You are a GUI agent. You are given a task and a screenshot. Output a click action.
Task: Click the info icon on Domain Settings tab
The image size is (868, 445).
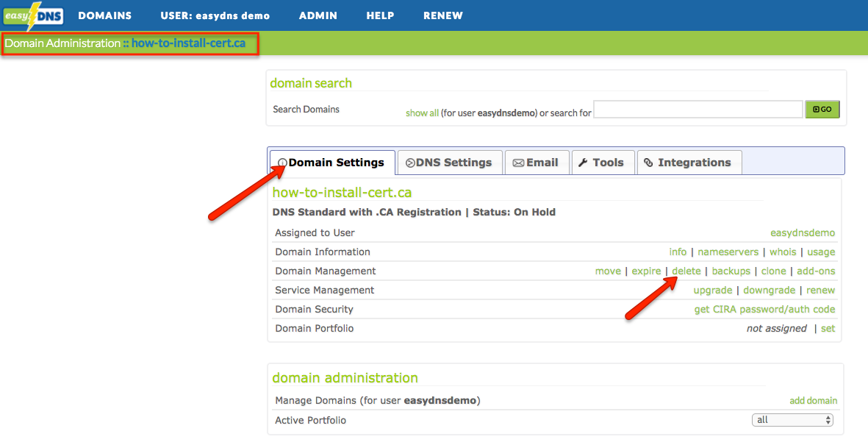[x=282, y=163]
